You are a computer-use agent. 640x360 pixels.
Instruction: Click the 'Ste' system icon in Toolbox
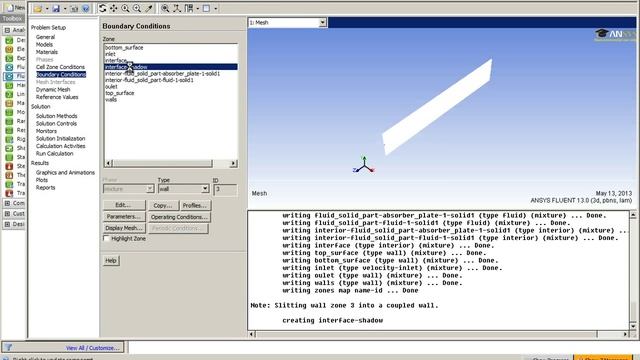click(x=9, y=166)
